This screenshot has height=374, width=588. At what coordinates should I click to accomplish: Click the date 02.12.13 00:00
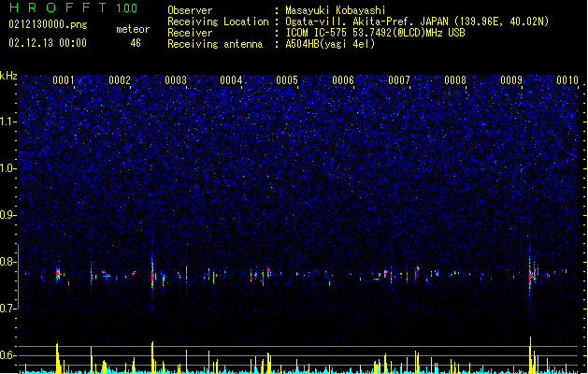pos(48,43)
